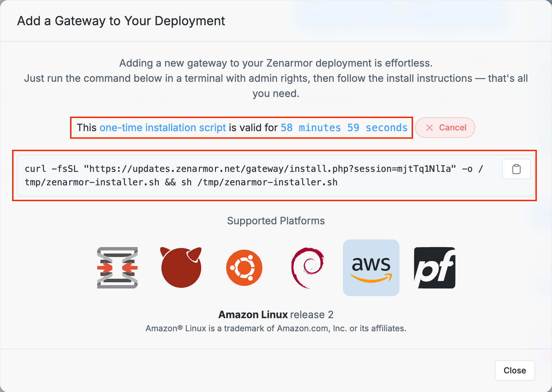Click the X icon inside the Cancel button

[x=429, y=128]
